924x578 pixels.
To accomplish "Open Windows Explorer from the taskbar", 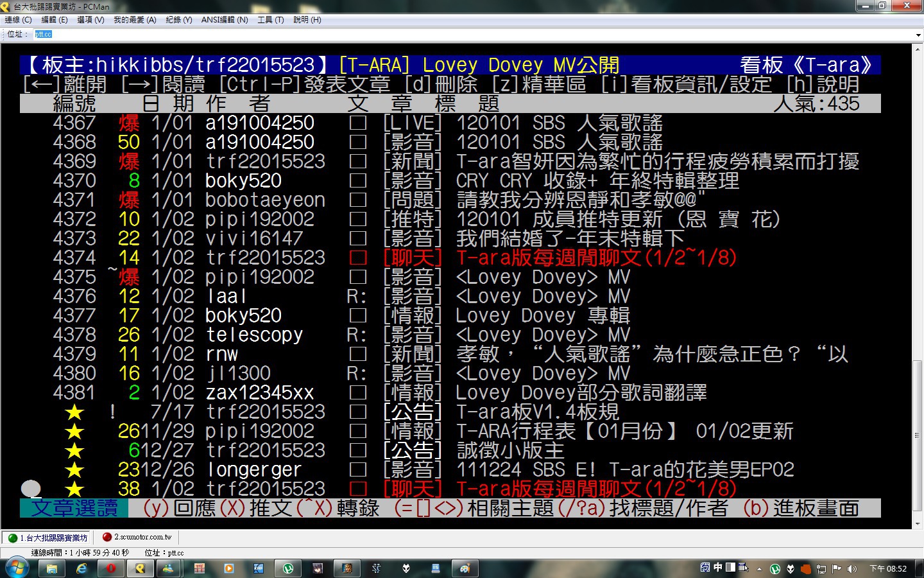I will (x=52, y=568).
